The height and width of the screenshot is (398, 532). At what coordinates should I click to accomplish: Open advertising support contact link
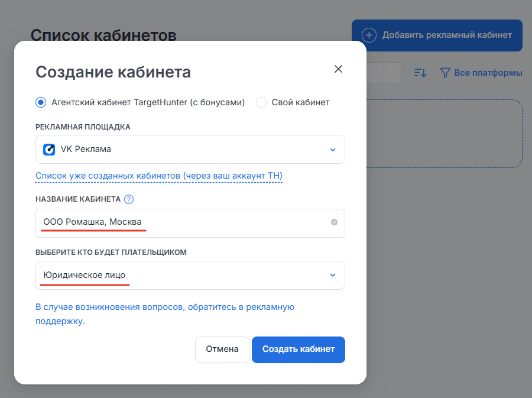pos(165,314)
